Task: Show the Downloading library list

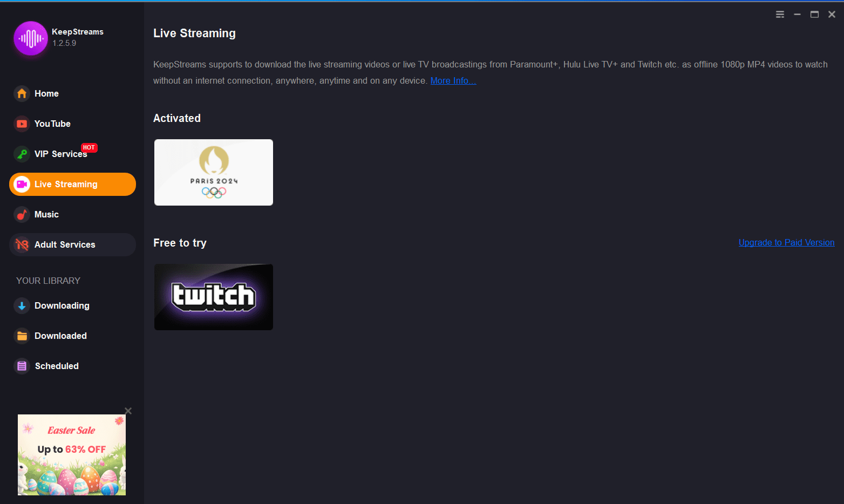Action: (x=72, y=305)
